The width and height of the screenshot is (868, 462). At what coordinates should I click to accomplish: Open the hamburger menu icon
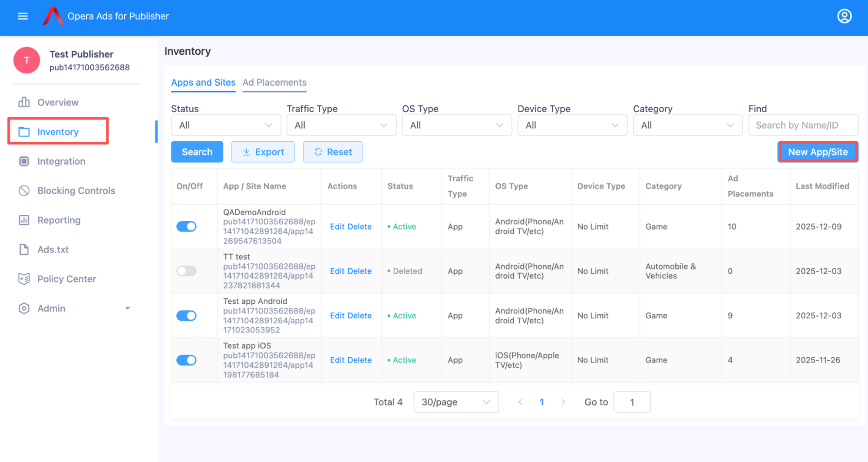[x=23, y=16]
